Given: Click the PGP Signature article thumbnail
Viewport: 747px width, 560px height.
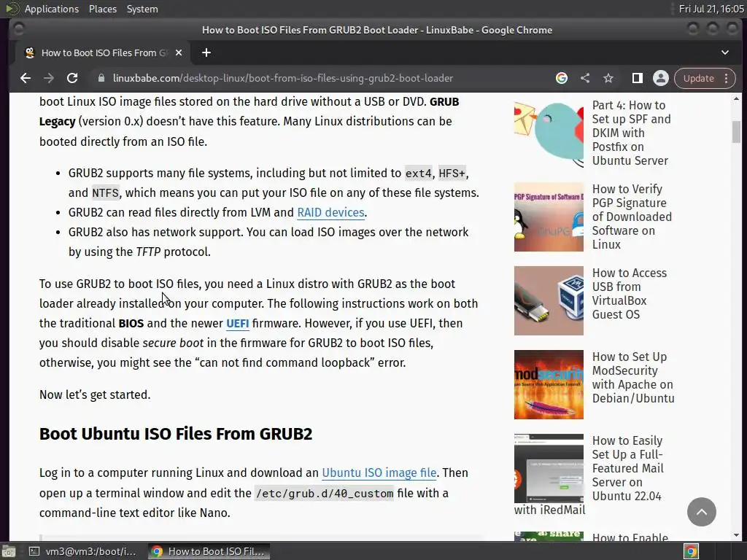Looking at the screenshot, I should click(549, 217).
